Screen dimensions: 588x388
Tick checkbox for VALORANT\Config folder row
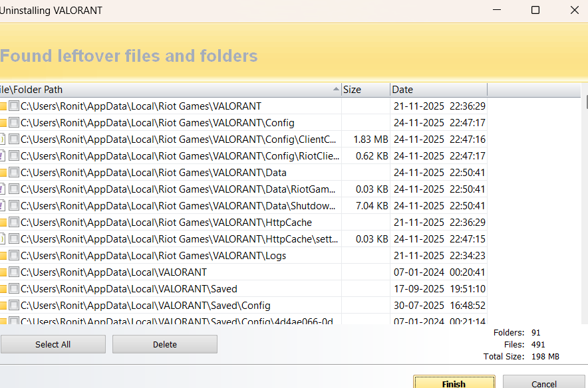[14, 122]
